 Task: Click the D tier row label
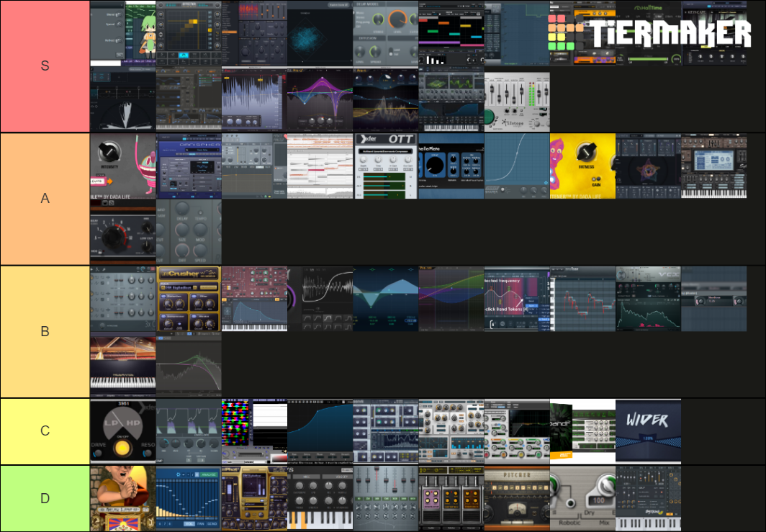(x=45, y=497)
